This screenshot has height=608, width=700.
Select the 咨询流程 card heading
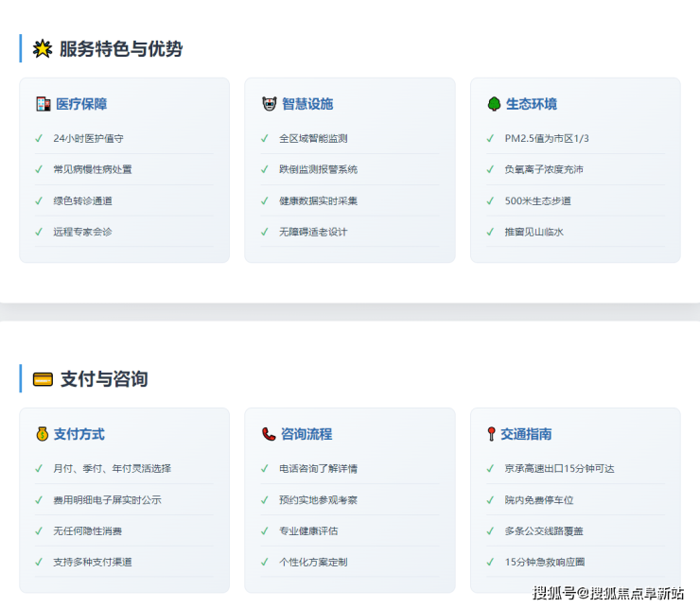click(x=306, y=434)
